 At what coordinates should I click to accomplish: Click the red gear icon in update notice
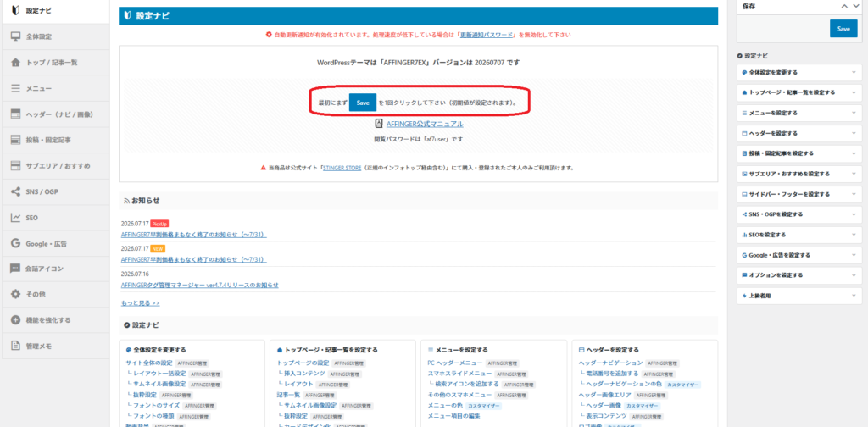[x=269, y=34]
